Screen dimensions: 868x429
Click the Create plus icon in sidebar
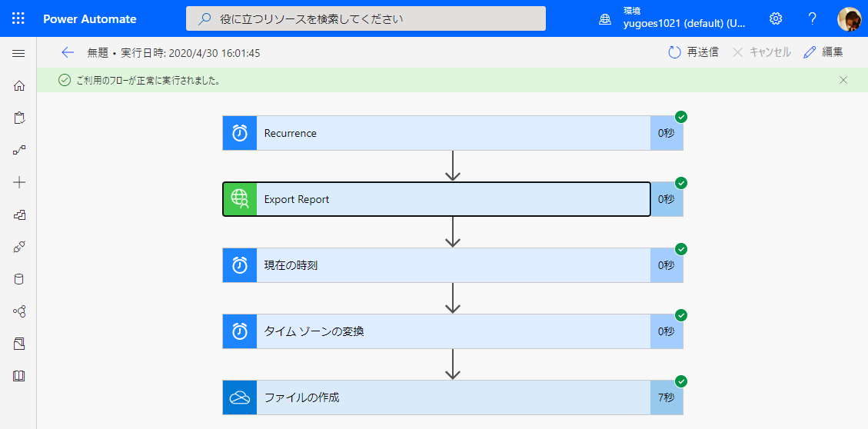click(x=18, y=182)
